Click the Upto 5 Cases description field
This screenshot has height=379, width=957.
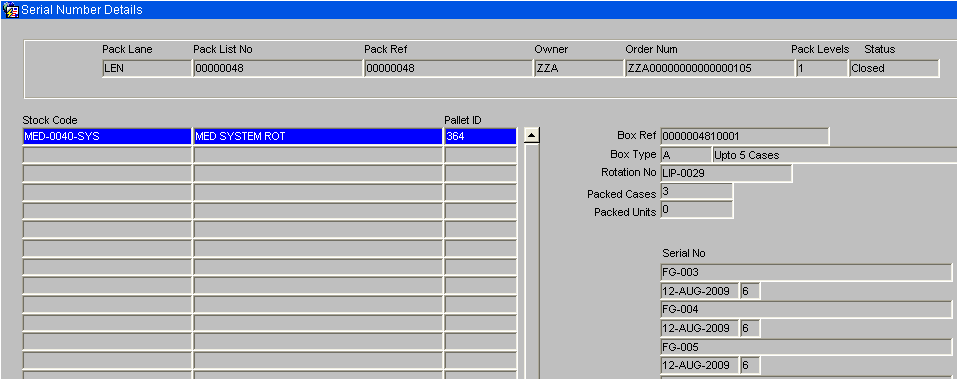[834, 155]
